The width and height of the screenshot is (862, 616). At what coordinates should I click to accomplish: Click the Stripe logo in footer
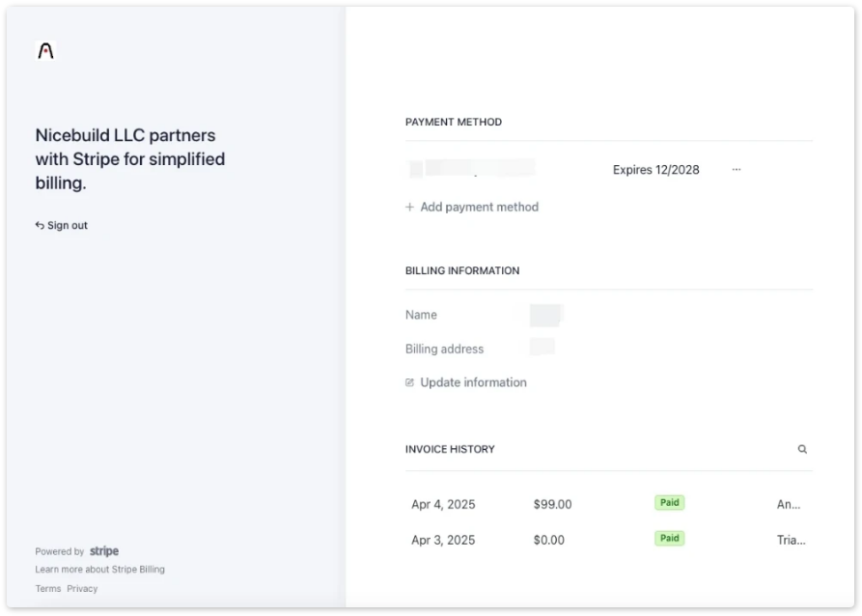(x=104, y=550)
